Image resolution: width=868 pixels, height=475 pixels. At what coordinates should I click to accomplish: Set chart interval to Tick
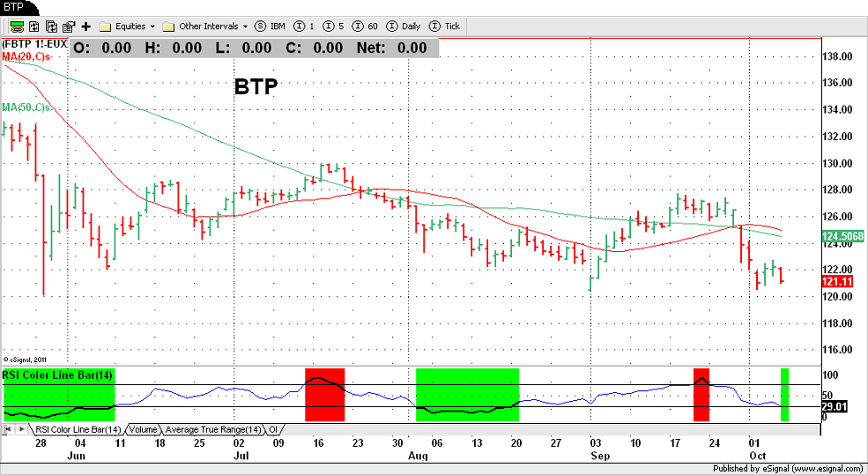coord(445,26)
